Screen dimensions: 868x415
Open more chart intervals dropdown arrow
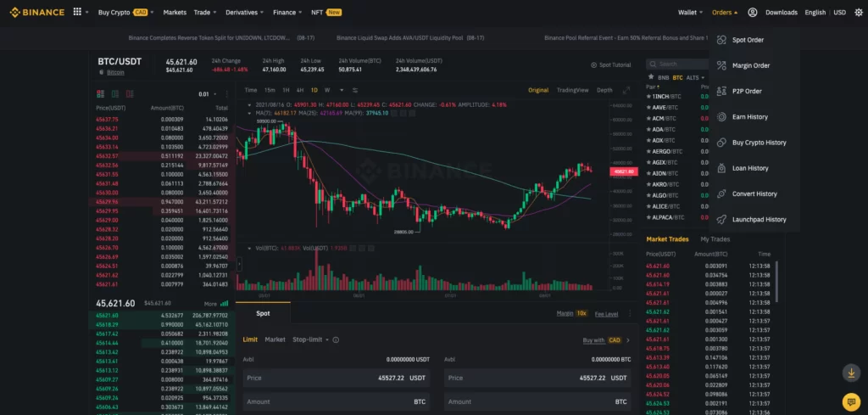342,90
